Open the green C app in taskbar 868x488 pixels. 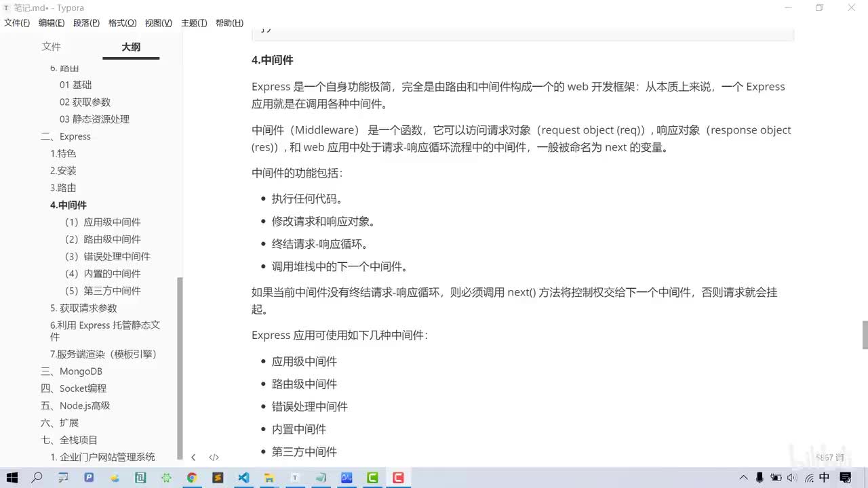tap(372, 478)
